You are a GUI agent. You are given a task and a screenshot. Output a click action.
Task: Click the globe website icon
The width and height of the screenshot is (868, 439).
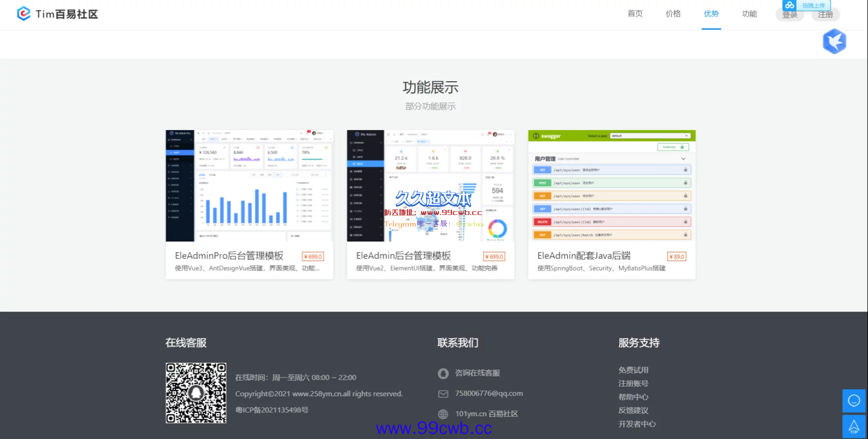pyautogui.click(x=443, y=414)
